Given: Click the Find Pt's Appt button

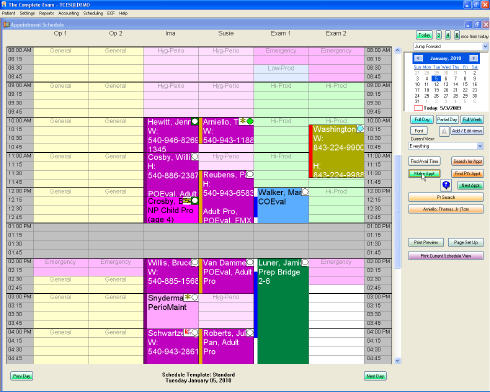Looking at the screenshot, I should coord(467,173).
